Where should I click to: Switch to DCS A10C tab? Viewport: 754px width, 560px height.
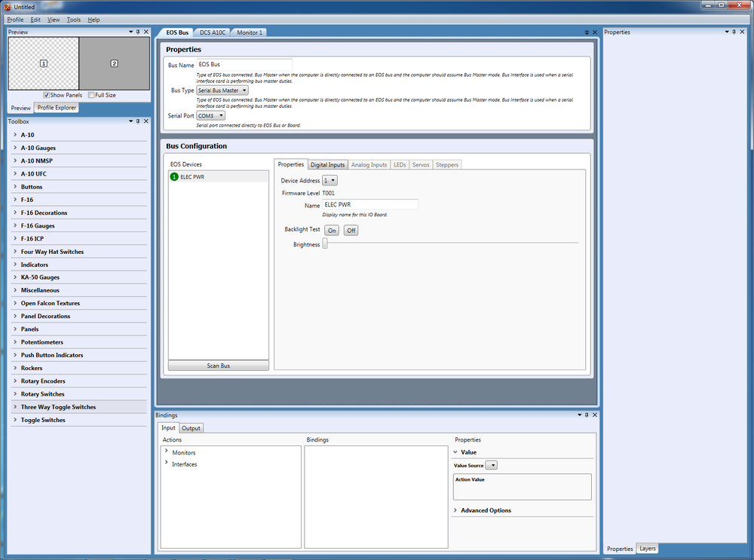click(x=212, y=32)
